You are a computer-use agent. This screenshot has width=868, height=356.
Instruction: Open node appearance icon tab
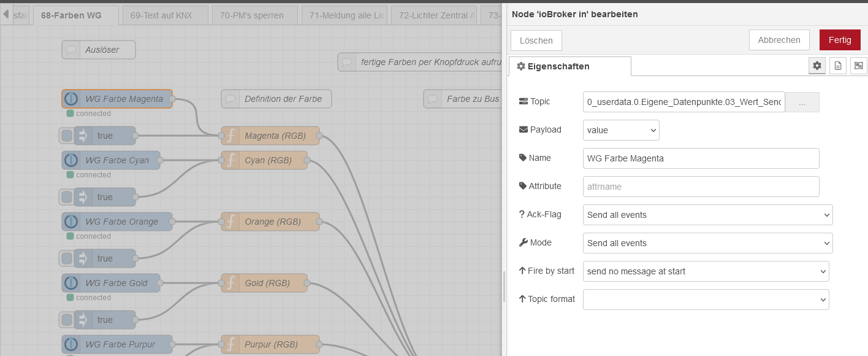[x=858, y=66]
